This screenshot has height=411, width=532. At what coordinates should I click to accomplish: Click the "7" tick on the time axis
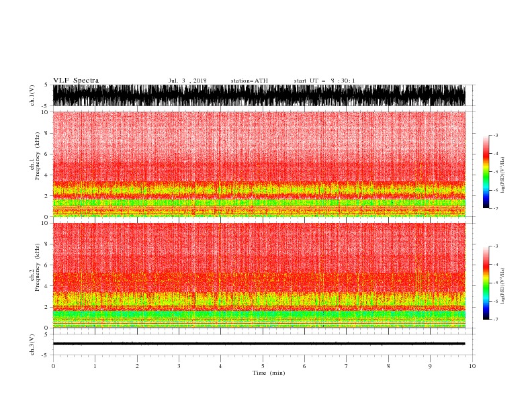[347, 366]
